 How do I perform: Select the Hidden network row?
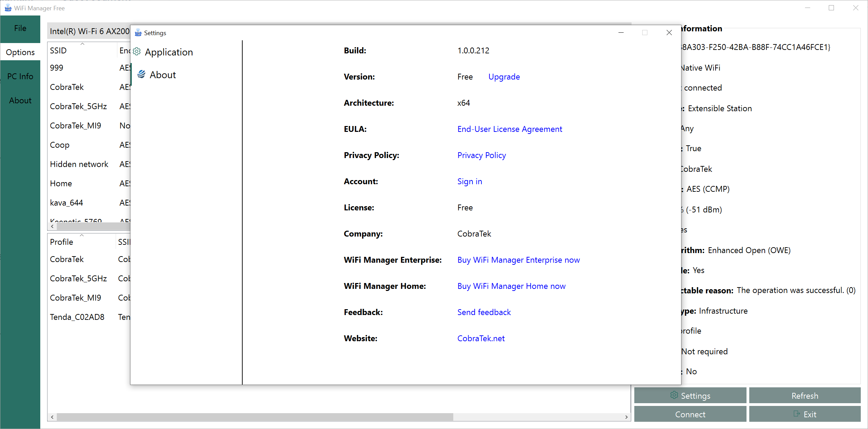[89, 164]
